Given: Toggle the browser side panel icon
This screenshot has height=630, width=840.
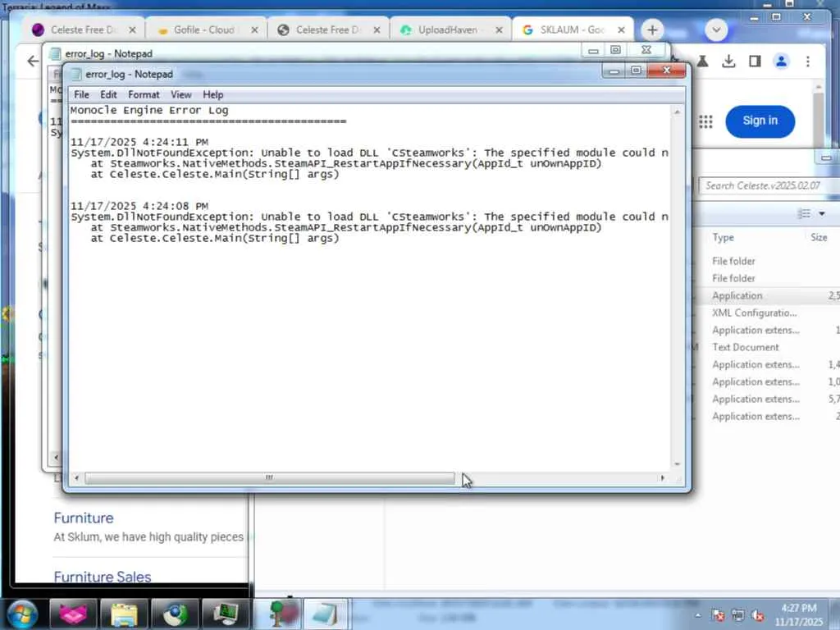Looking at the screenshot, I should click(x=755, y=61).
